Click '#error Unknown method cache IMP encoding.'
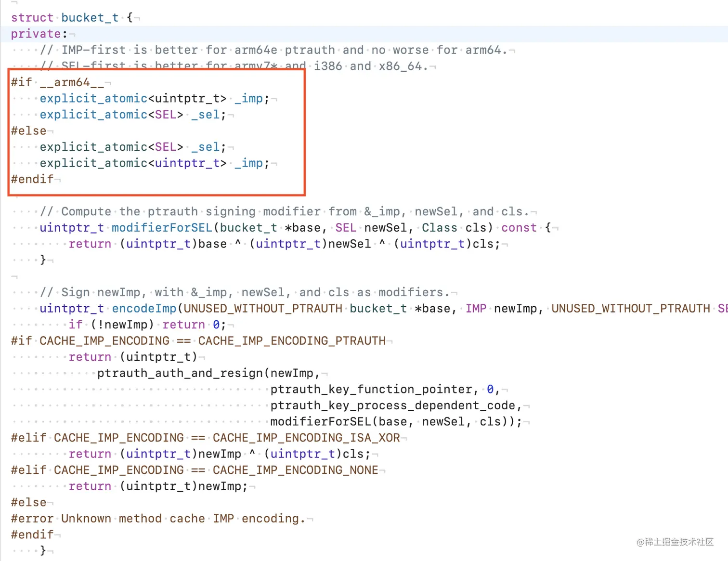The image size is (728, 561). [x=158, y=519]
